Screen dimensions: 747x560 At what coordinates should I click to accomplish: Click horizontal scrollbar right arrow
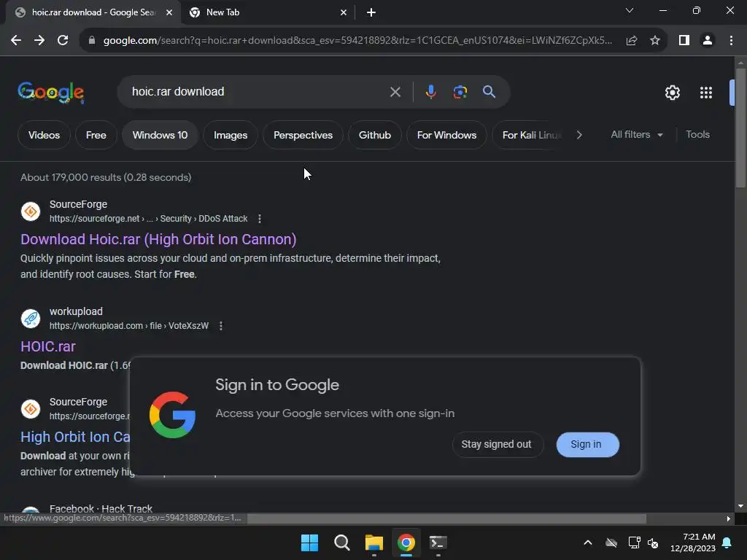tap(729, 518)
